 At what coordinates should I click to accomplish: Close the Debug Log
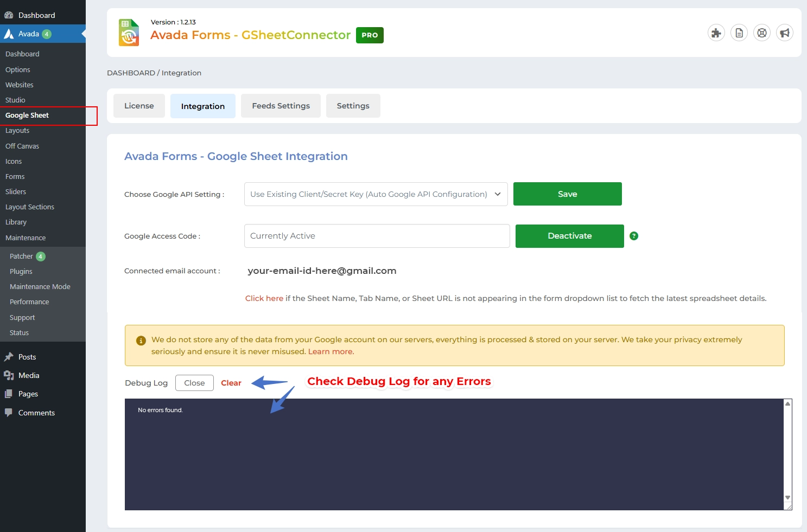tap(194, 383)
